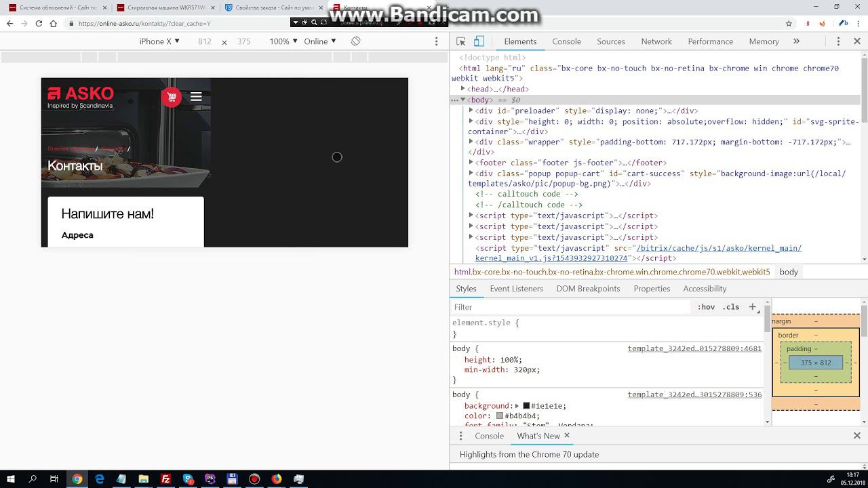Image resolution: width=868 pixels, height=488 pixels.
Task: Open the Performance tab
Action: pyautogui.click(x=710, y=41)
